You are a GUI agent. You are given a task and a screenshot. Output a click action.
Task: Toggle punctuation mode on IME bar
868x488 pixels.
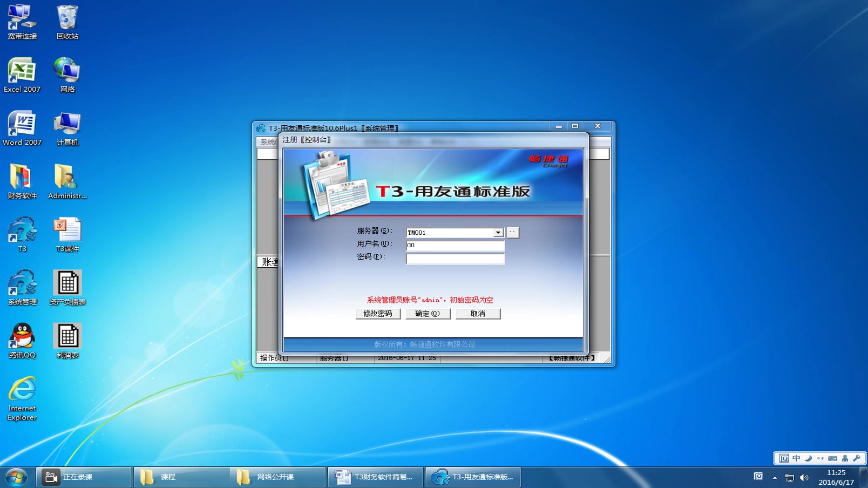tap(820, 458)
